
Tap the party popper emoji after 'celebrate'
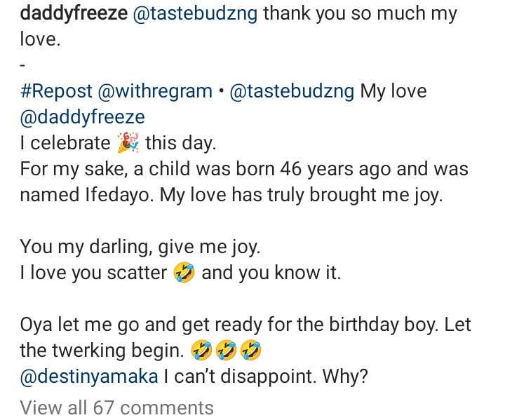click(x=128, y=142)
